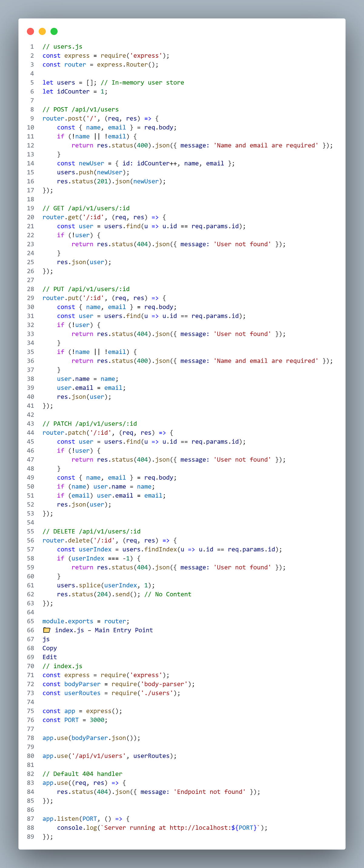Click 'user.name = name;' on line 38
The height and width of the screenshot is (868, 364).
tap(88, 379)
